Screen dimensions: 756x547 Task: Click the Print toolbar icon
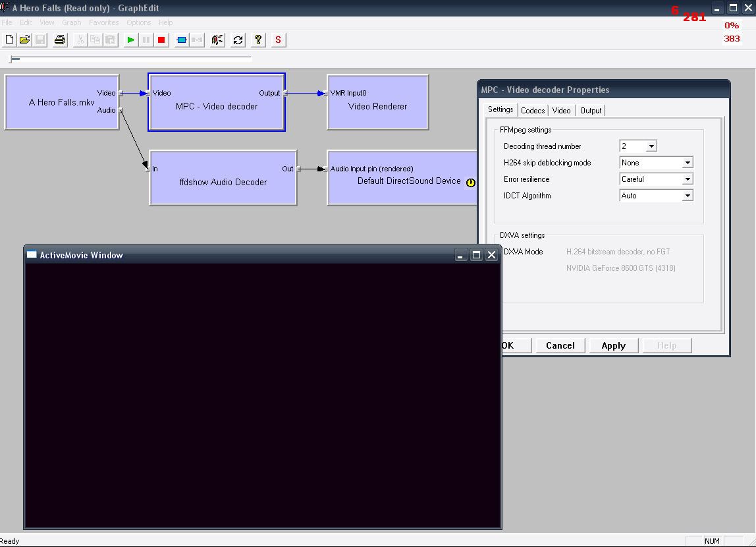click(60, 40)
